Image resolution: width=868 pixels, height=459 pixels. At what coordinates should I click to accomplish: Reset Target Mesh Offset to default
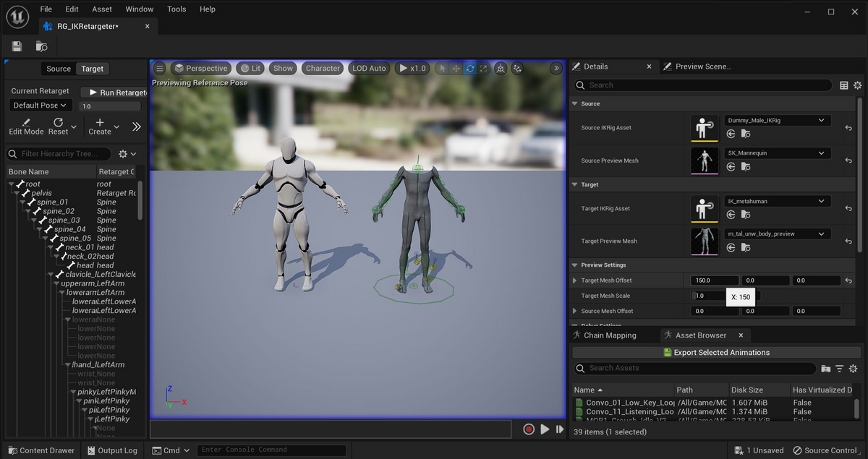[848, 280]
